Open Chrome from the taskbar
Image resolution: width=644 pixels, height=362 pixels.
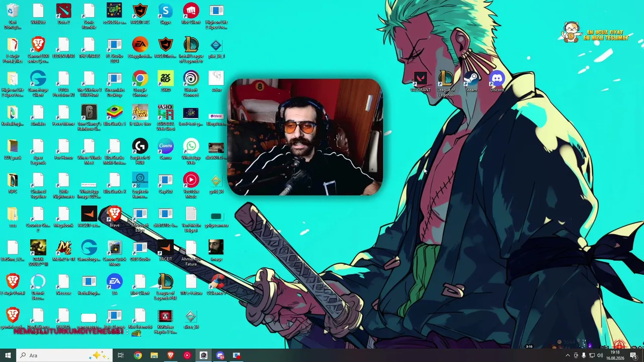137,355
